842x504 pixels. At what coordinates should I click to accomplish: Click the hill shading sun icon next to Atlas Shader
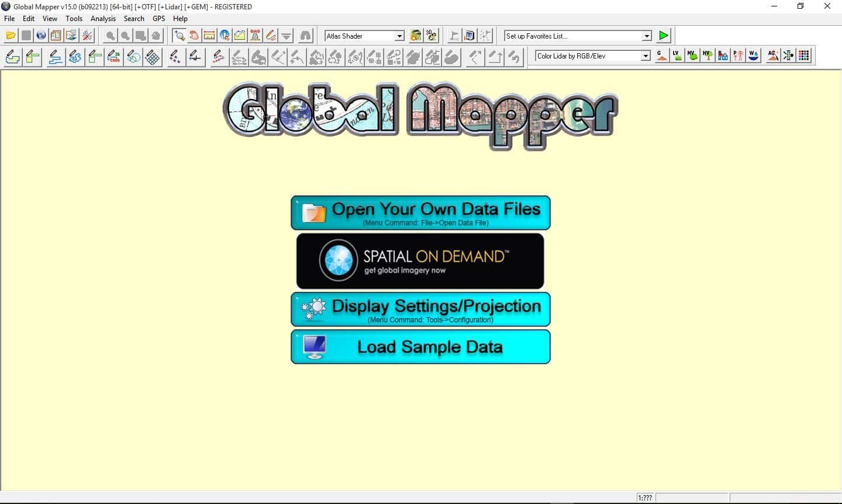[x=416, y=36]
